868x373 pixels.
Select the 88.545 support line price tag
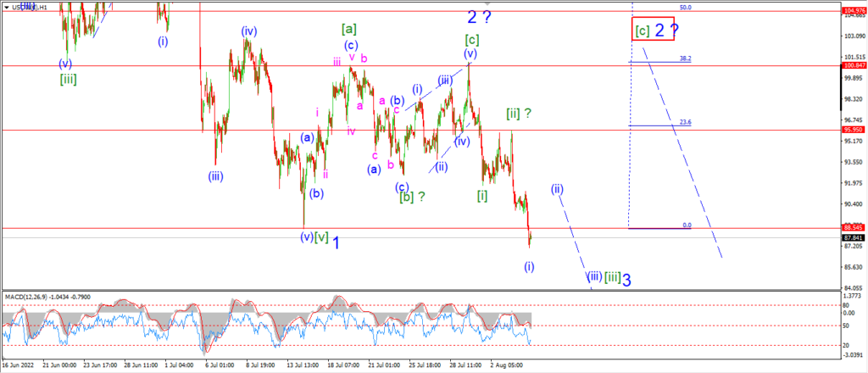tap(854, 227)
